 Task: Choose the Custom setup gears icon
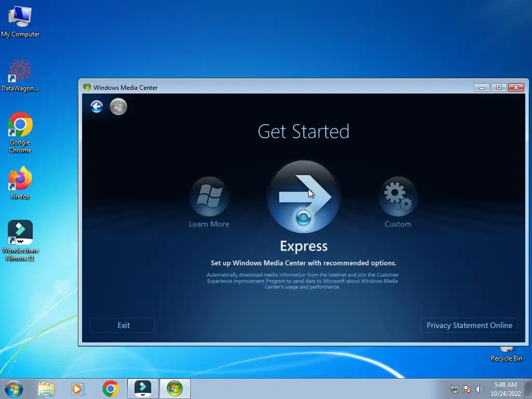coord(397,196)
